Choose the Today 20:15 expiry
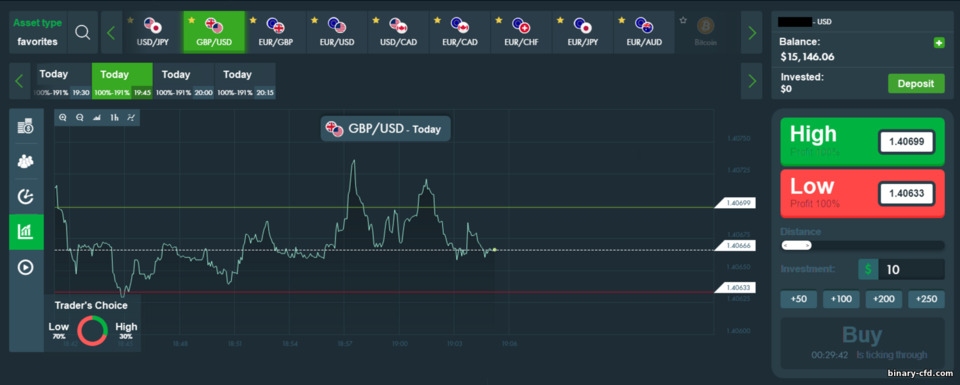The height and width of the screenshot is (385, 960). pos(245,81)
